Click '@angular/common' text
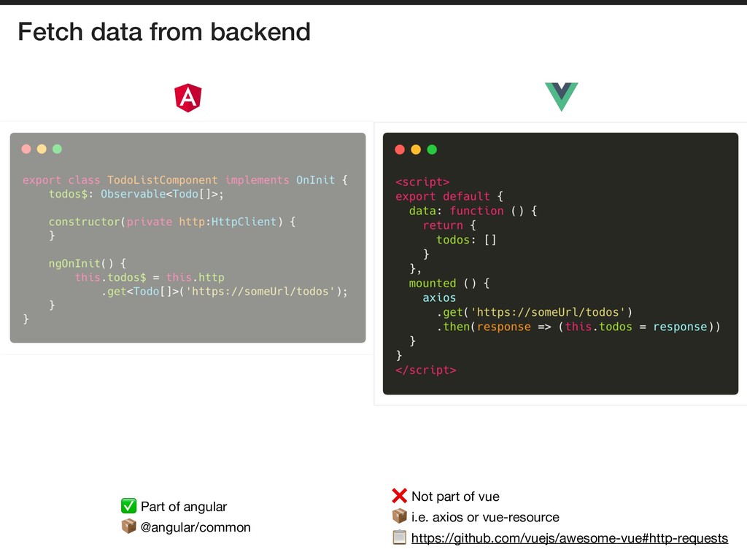Viewport: 747px width, 560px height. 196,528
